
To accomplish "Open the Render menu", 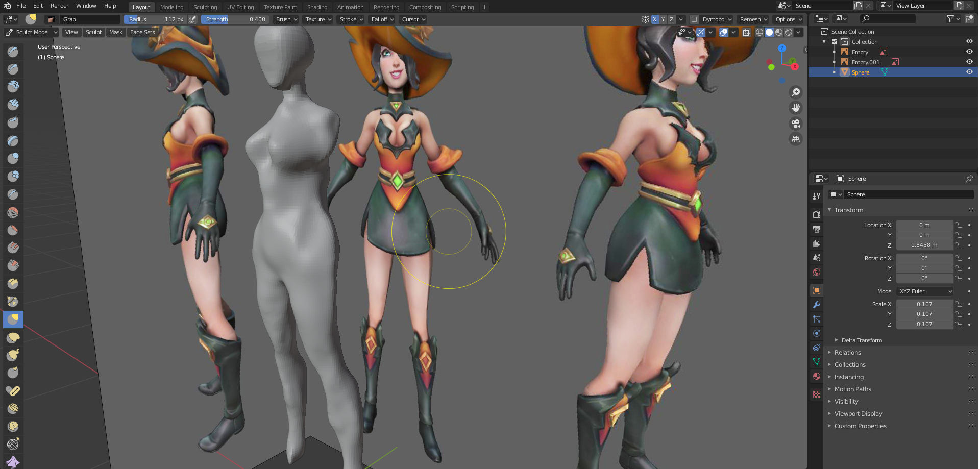I will (x=59, y=6).
